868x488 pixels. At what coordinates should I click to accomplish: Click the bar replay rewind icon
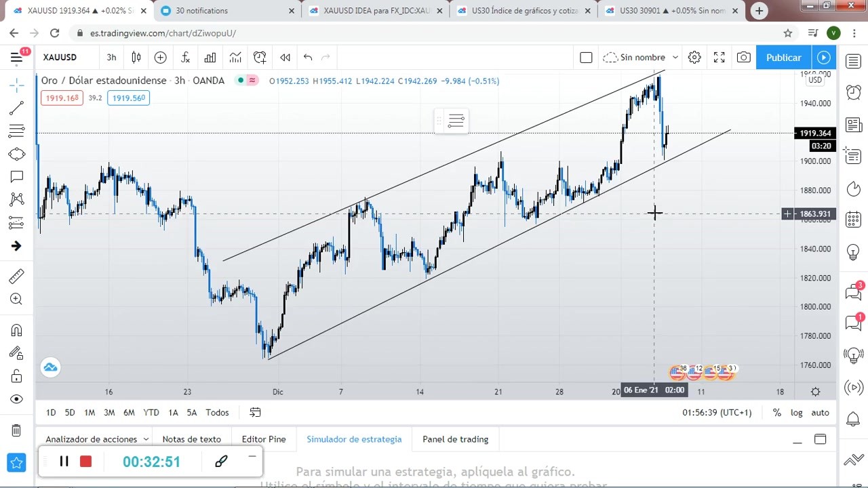coord(285,58)
